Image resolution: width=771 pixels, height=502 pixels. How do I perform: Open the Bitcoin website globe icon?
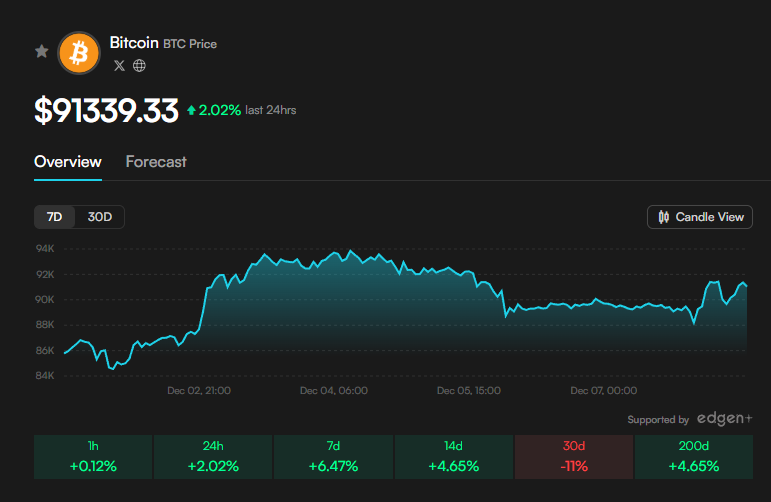pos(139,65)
